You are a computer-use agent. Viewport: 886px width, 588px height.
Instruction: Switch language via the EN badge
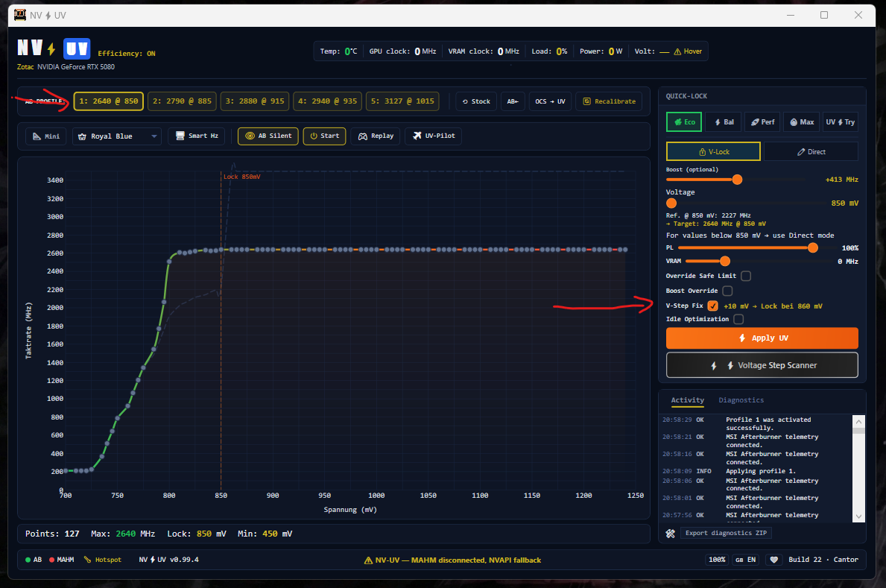(745, 560)
